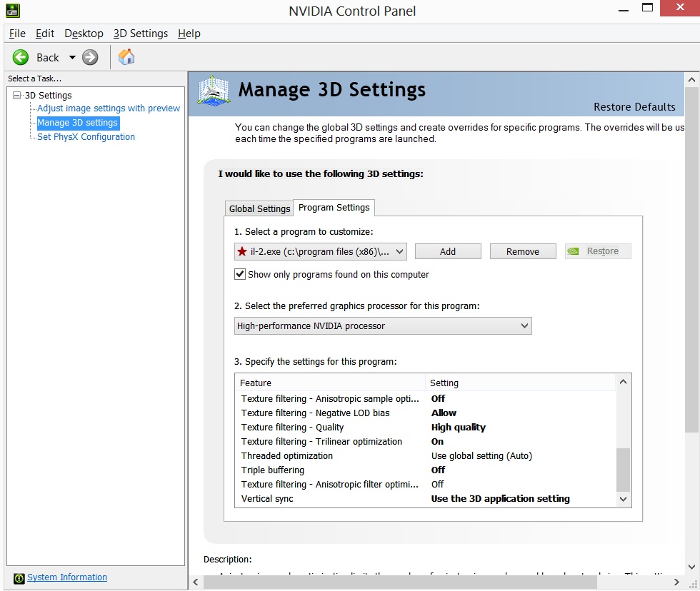Click the green Back arrow icon
The image size is (700, 591).
click(x=21, y=57)
